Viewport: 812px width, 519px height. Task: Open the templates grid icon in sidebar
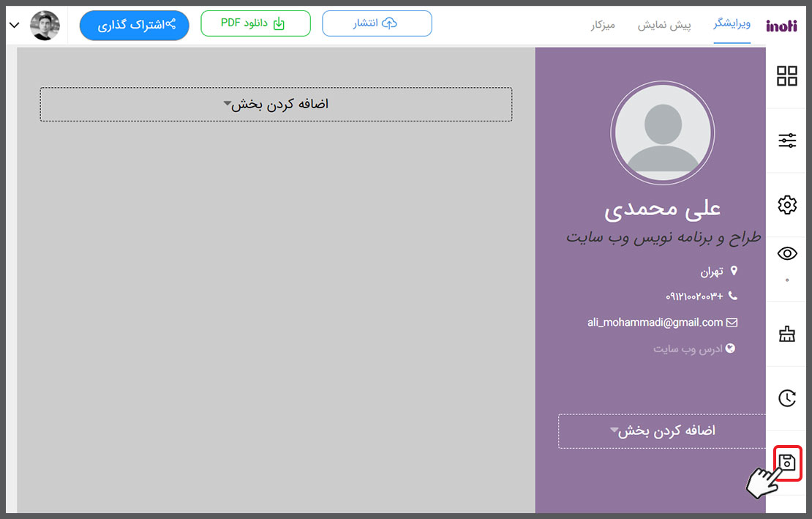(787, 76)
